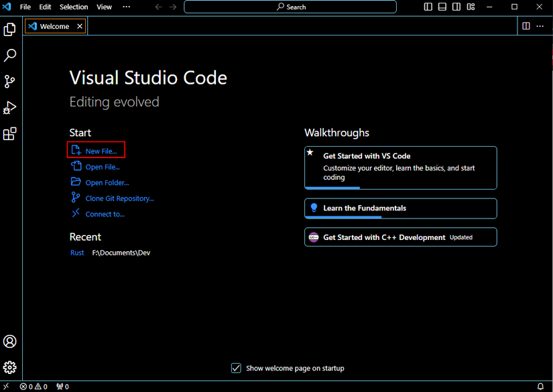Open the Accounts menu icon
Screen dimensions: 553x392
click(10, 341)
